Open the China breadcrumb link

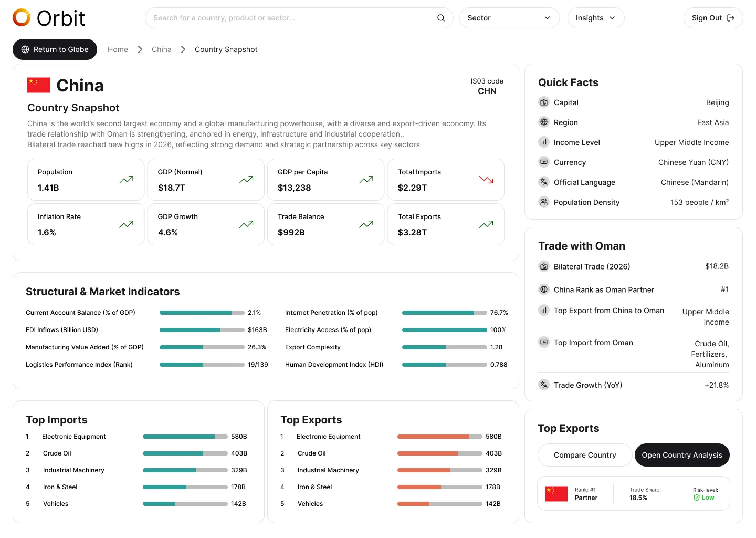(x=162, y=49)
